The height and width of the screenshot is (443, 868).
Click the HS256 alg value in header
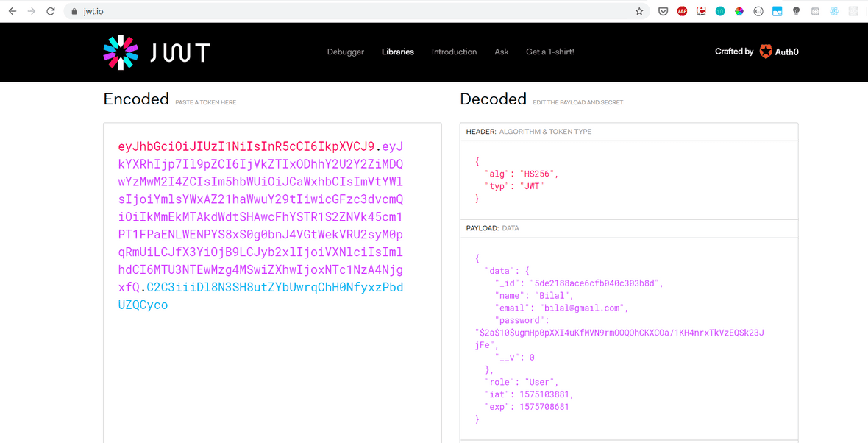[538, 174]
